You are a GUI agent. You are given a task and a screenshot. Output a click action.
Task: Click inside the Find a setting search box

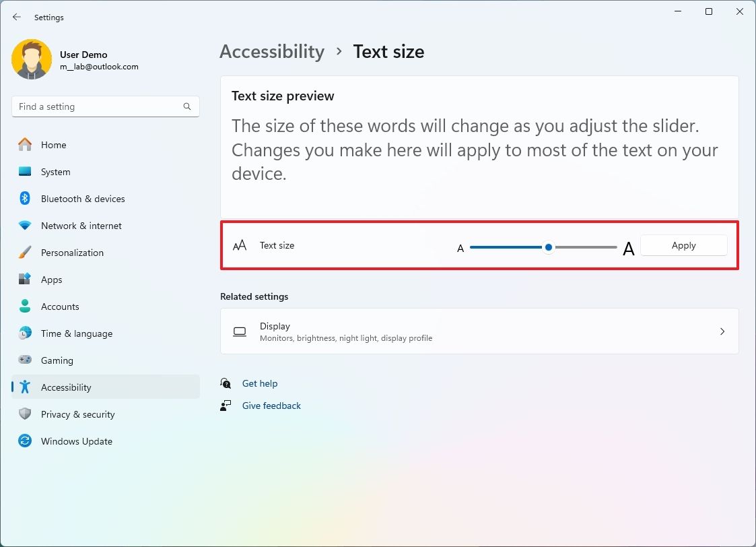(x=105, y=106)
